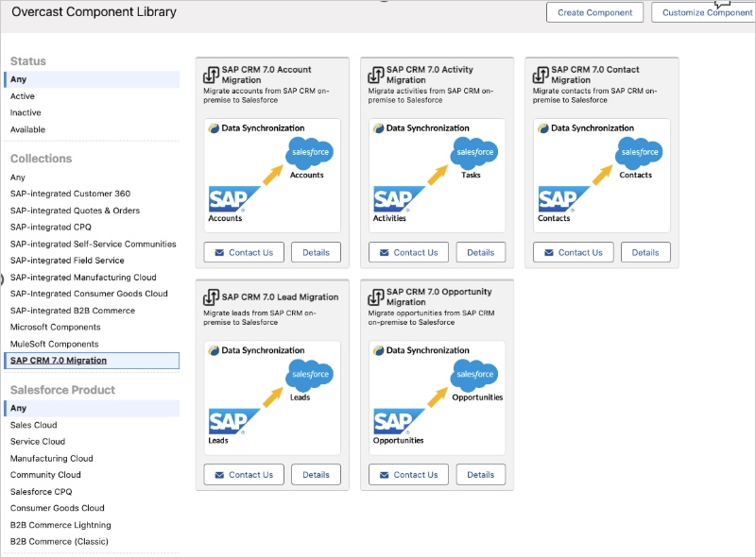Image resolution: width=756 pixels, height=558 pixels.
Task: Click the Customize Component button
Action: click(704, 12)
